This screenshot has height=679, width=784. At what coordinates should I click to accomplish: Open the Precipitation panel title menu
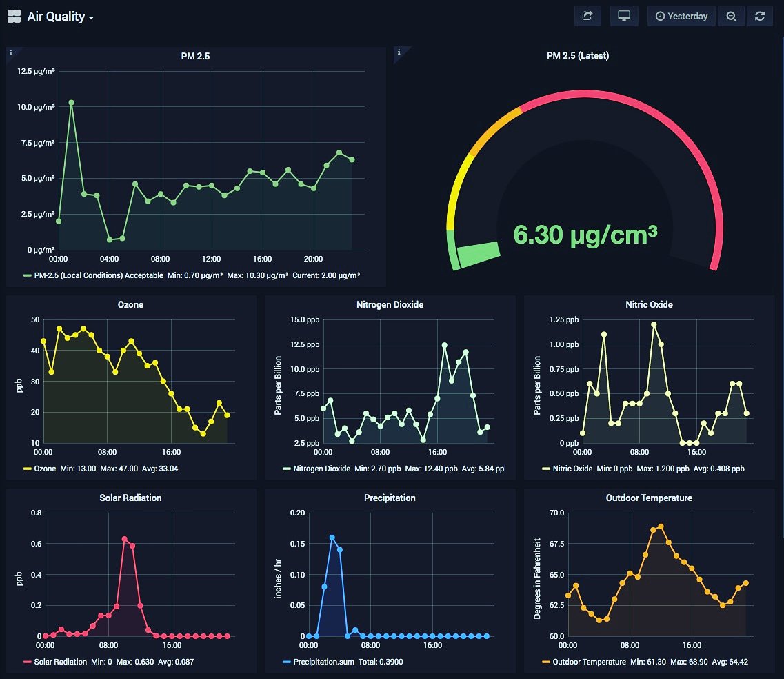390,498
